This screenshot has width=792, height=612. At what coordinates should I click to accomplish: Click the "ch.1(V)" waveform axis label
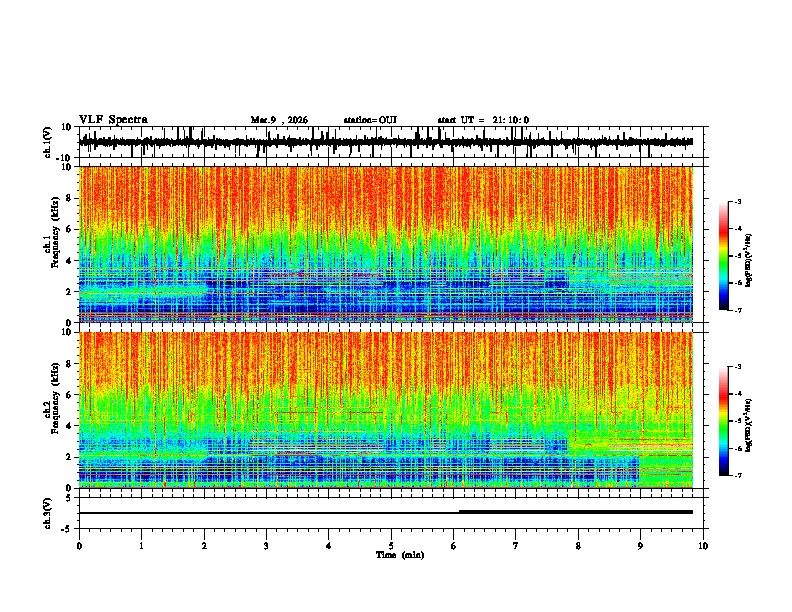click(x=48, y=142)
